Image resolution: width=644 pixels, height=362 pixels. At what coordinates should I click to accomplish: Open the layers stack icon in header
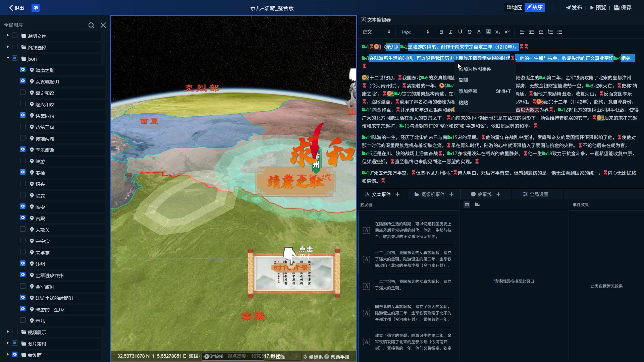[x=36, y=8]
